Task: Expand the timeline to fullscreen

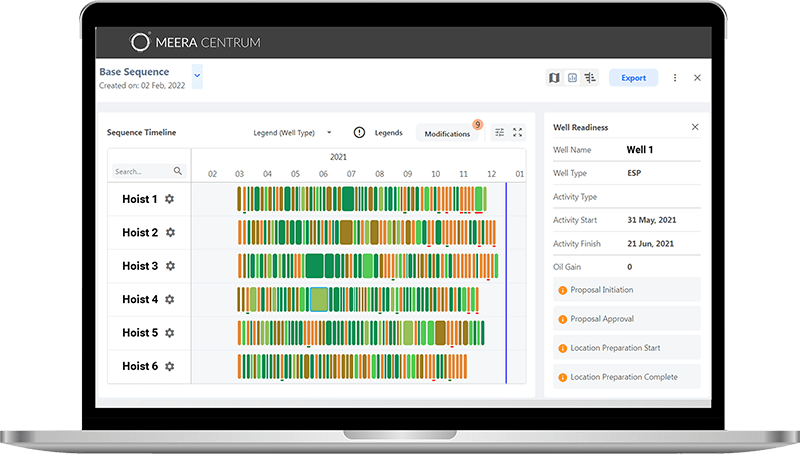Action: [517, 132]
